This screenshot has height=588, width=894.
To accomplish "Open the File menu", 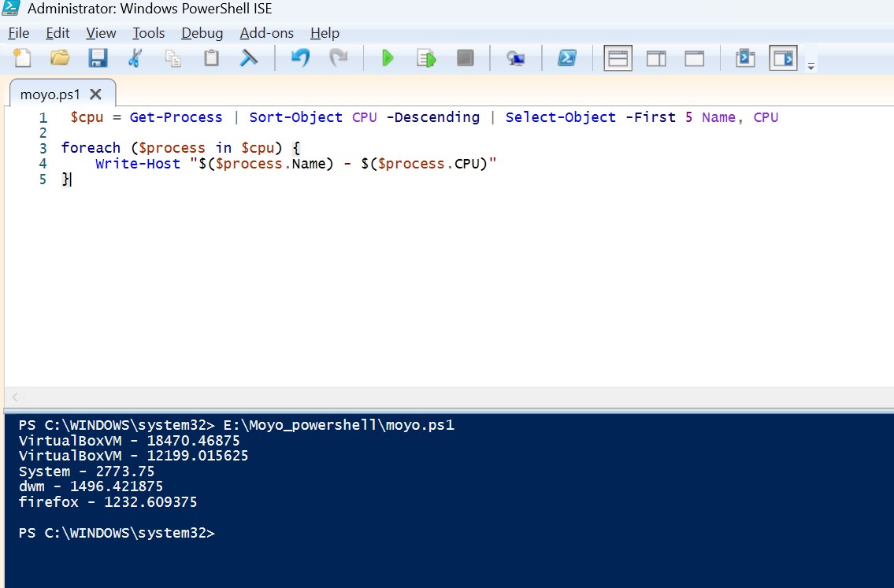I will pos(19,33).
